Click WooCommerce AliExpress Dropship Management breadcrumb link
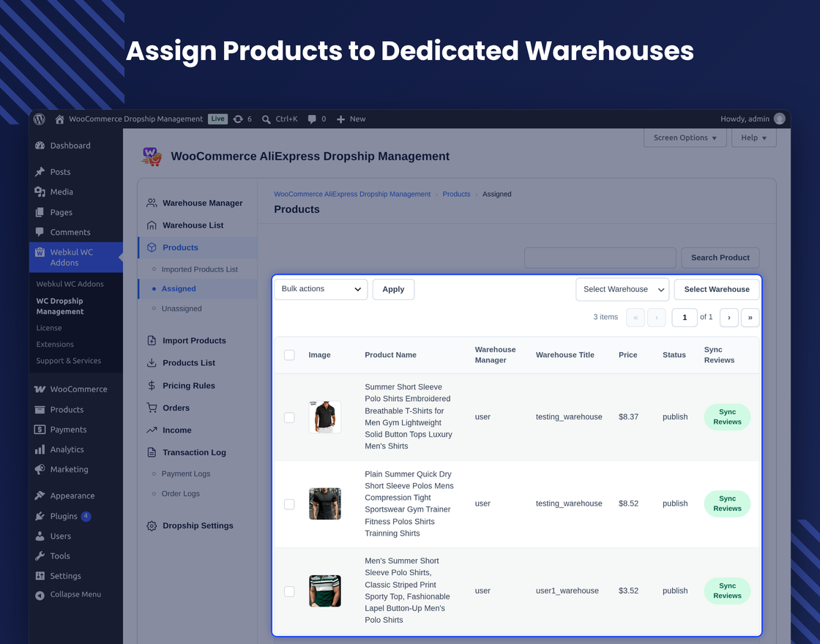This screenshot has height=644, width=820. tap(352, 194)
